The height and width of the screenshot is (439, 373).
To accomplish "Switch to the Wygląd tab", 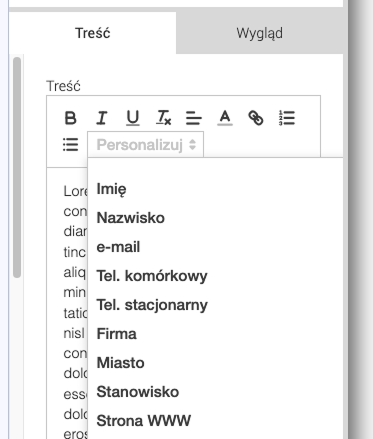I will (x=260, y=33).
